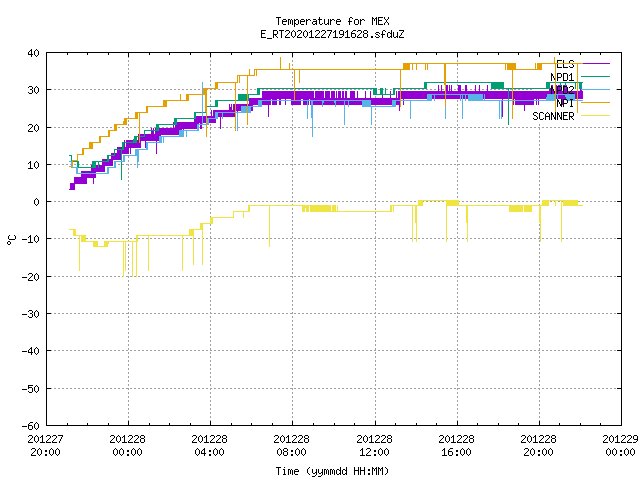
Task: Click the °C y-axis unit label
Action: (x=11, y=240)
